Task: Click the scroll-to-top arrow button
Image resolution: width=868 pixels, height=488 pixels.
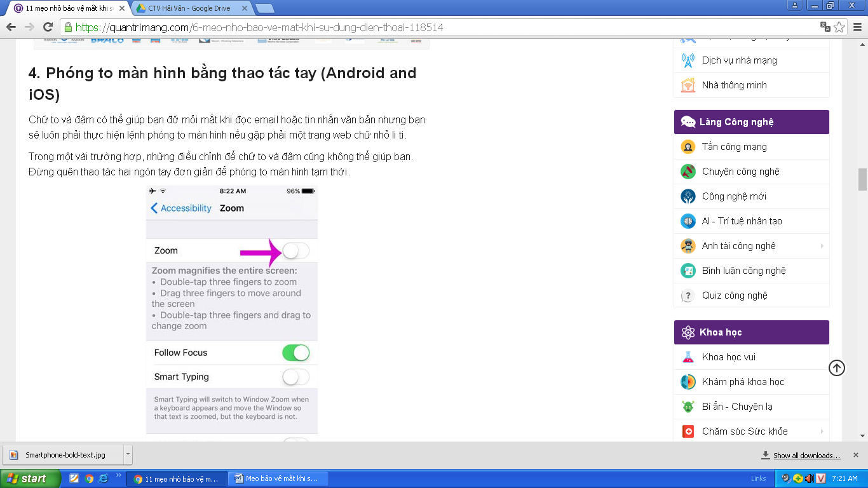Action: [x=837, y=368]
